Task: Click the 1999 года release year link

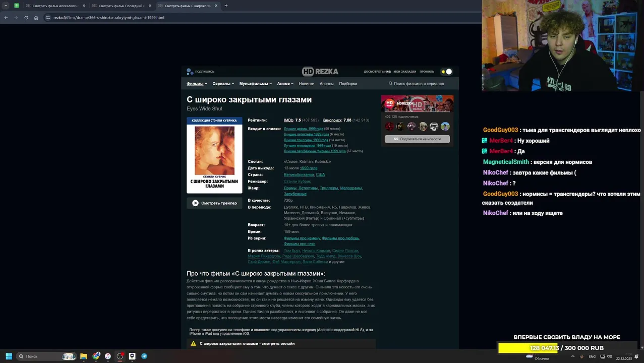Action: pos(308,168)
